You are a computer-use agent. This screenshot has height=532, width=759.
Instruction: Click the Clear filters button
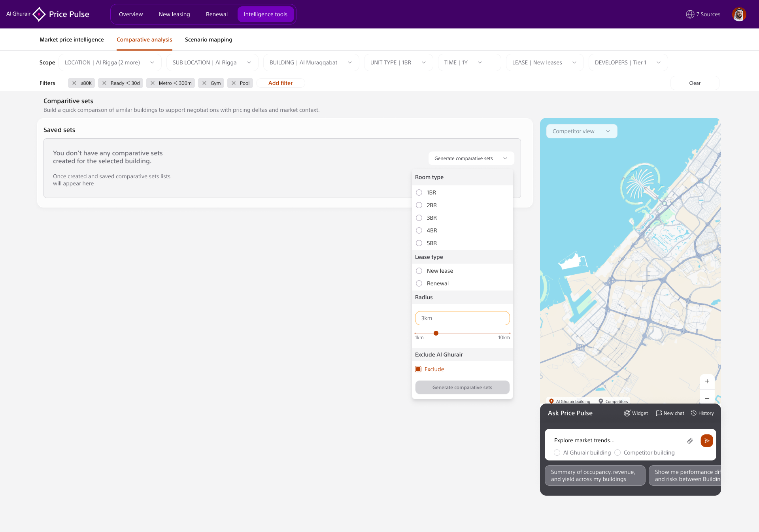(x=695, y=83)
